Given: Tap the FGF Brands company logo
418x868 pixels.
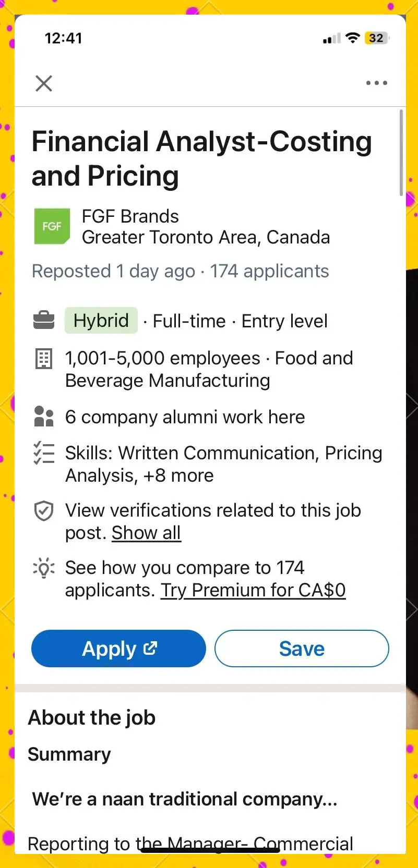Looking at the screenshot, I should coord(52,226).
